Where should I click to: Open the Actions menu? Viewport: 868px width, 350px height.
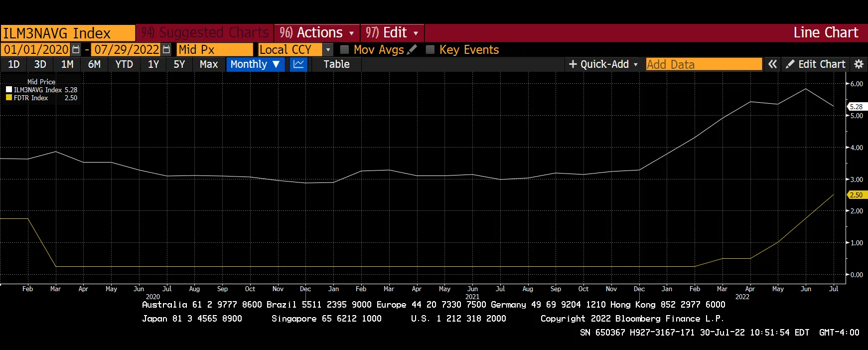click(317, 33)
